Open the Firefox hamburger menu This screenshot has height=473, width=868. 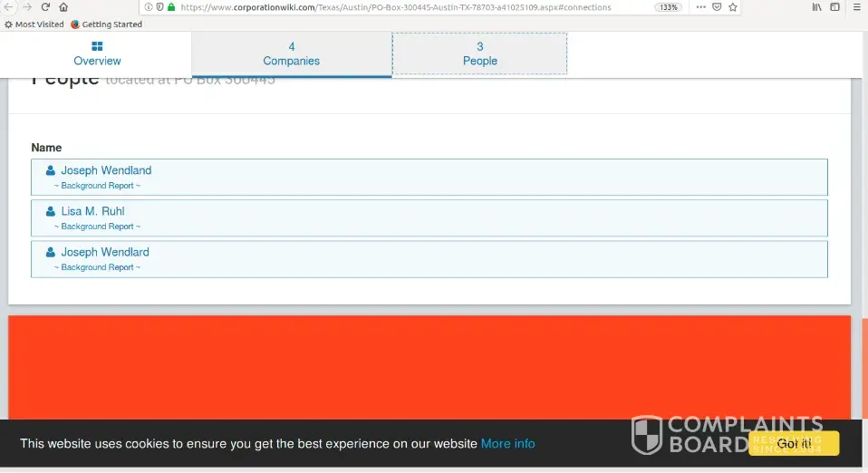click(857, 7)
